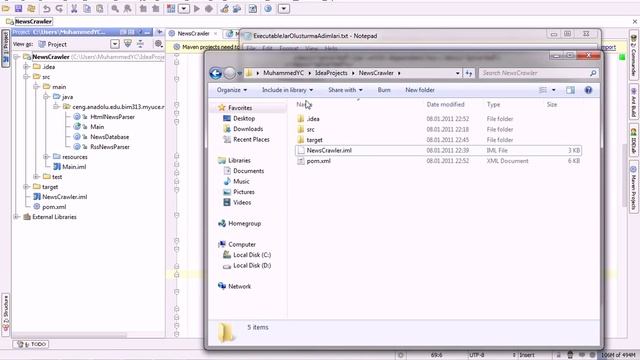Image resolution: width=640 pixels, height=360 pixels.
Task: Open the View as Project dropdown
Action: point(115,44)
